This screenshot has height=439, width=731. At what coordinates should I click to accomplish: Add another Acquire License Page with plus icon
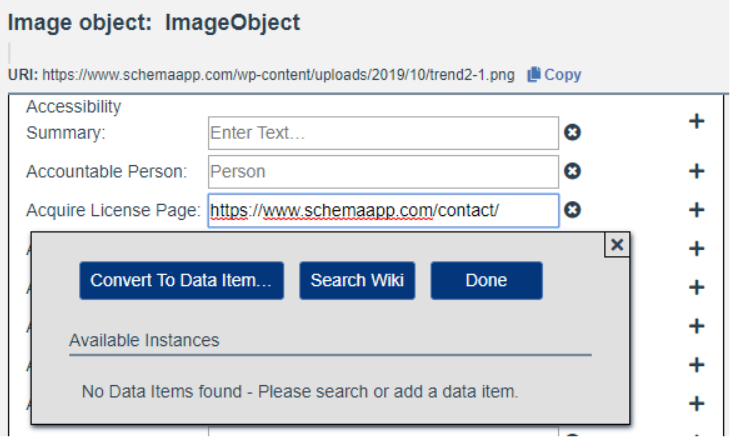click(x=697, y=210)
